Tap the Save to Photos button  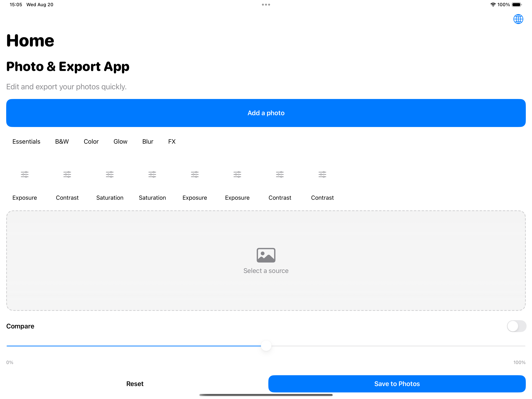pos(397,384)
